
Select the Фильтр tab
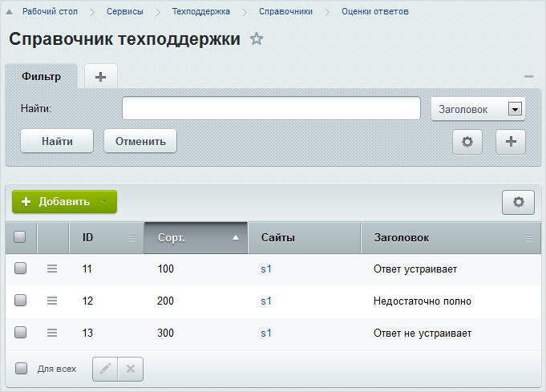[42, 76]
